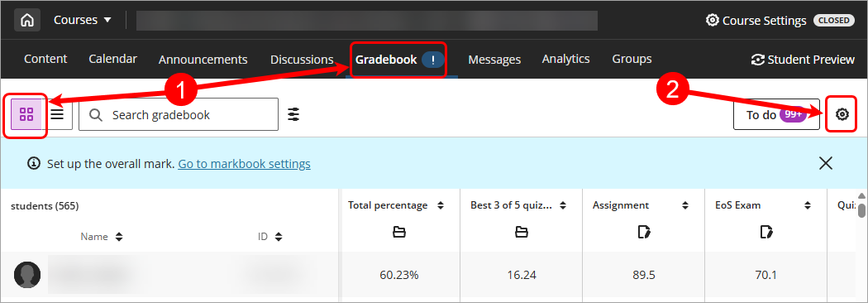Switch to gradebook grid view

pyautogui.click(x=26, y=115)
